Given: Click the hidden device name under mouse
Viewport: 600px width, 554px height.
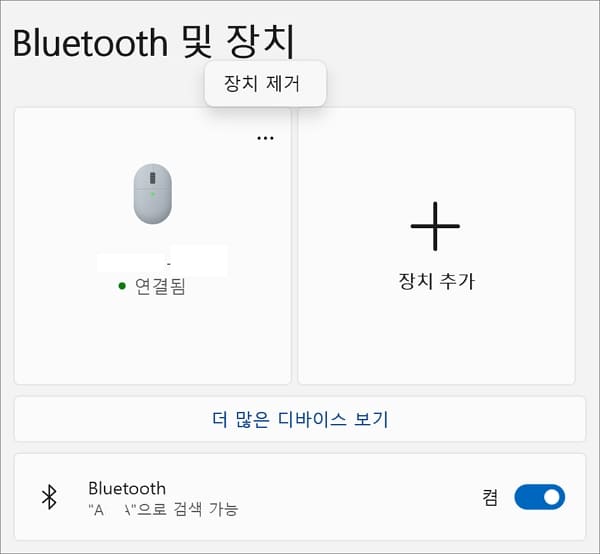Looking at the screenshot, I should [162, 260].
